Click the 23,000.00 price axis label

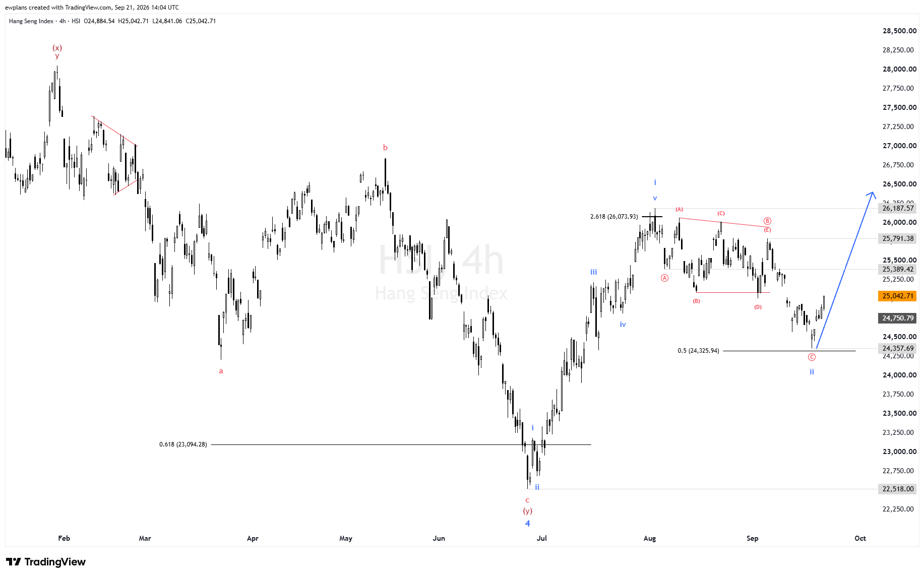(x=899, y=452)
